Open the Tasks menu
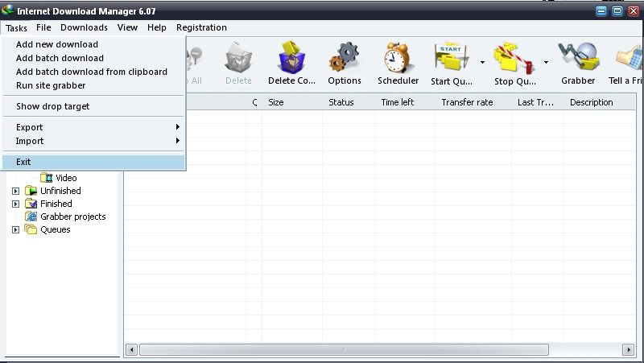Screen dimensions: 644x363 pos(16,28)
